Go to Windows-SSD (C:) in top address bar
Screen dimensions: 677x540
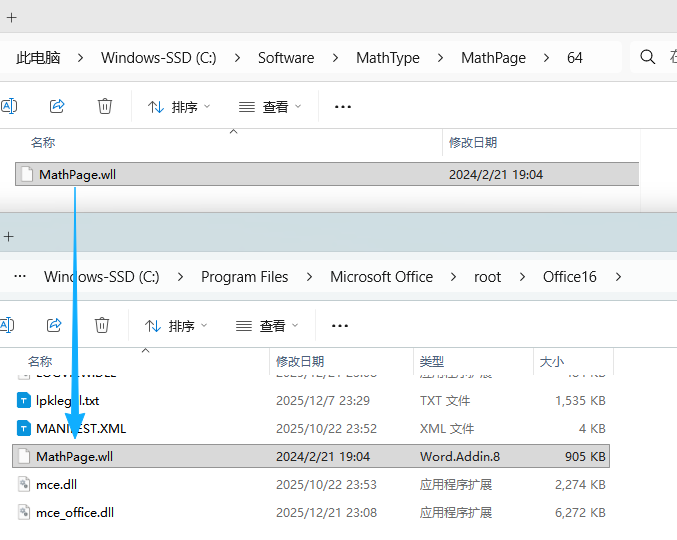tap(158, 57)
